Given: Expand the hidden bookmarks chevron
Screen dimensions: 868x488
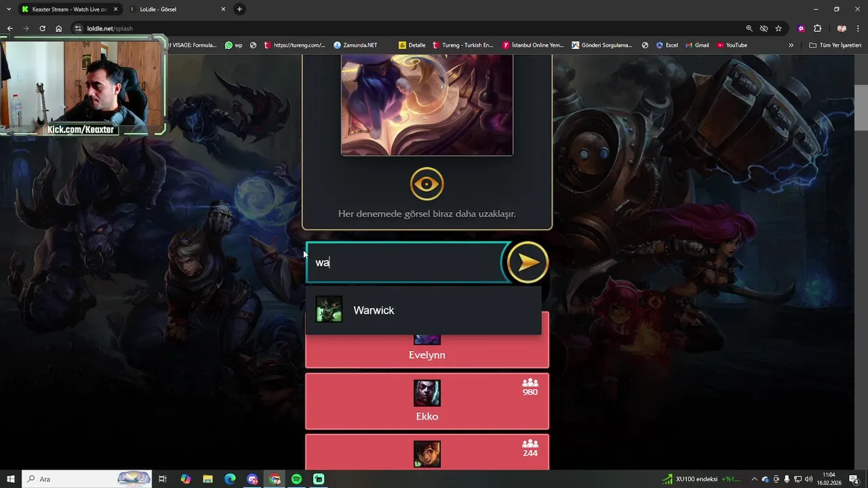Looking at the screenshot, I should (x=791, y=45).
